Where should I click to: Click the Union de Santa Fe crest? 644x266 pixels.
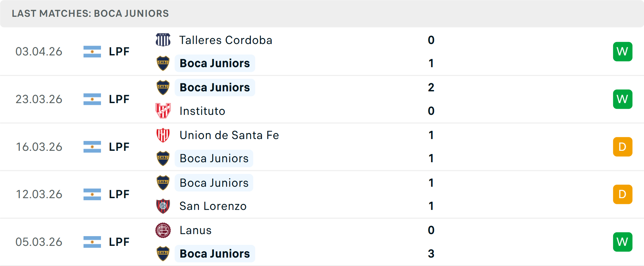[x=163, y=135]
